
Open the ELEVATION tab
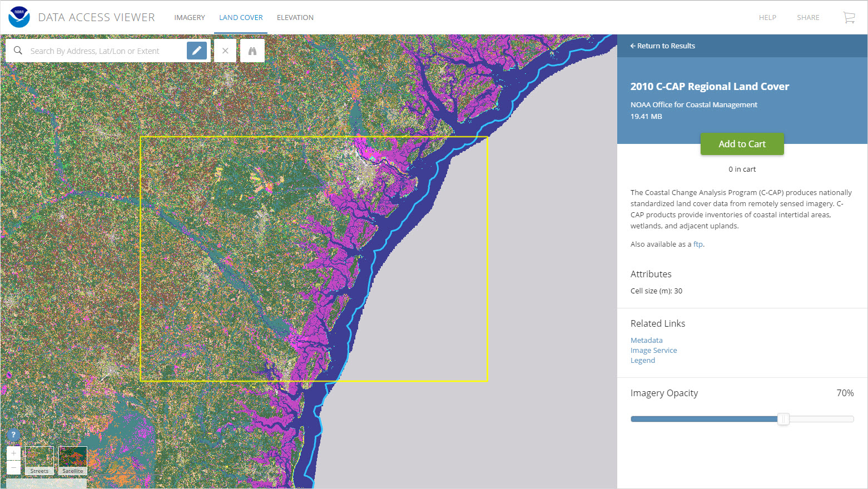295,17
